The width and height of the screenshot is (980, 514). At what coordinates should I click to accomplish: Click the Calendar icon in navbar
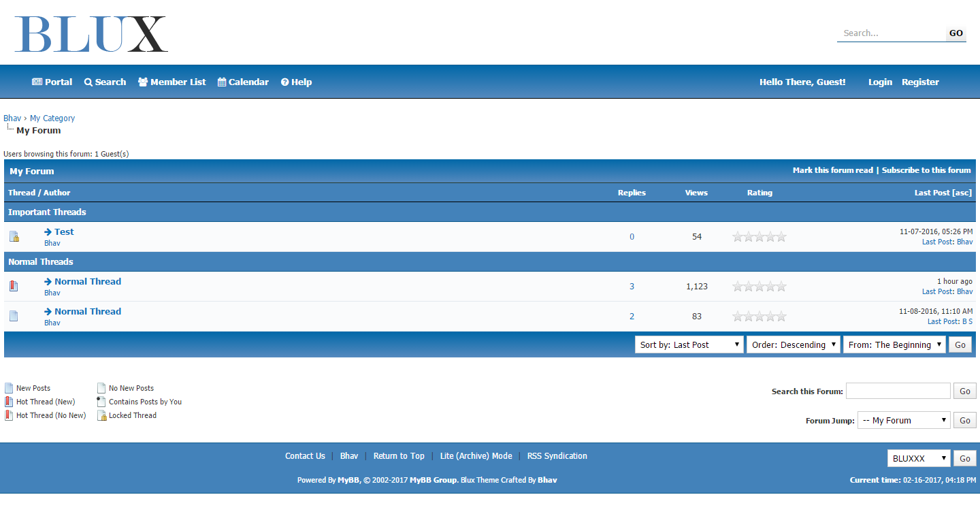coord(222,82)
